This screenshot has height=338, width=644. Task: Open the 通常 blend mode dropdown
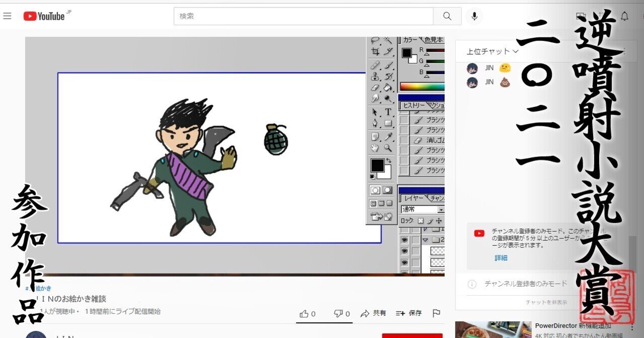tap(423, 210)
